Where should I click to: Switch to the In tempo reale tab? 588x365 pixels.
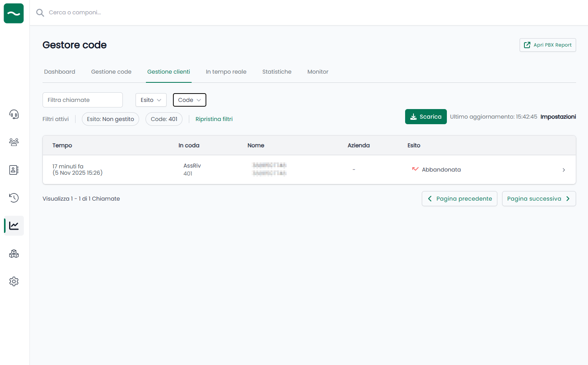point(226,72)
